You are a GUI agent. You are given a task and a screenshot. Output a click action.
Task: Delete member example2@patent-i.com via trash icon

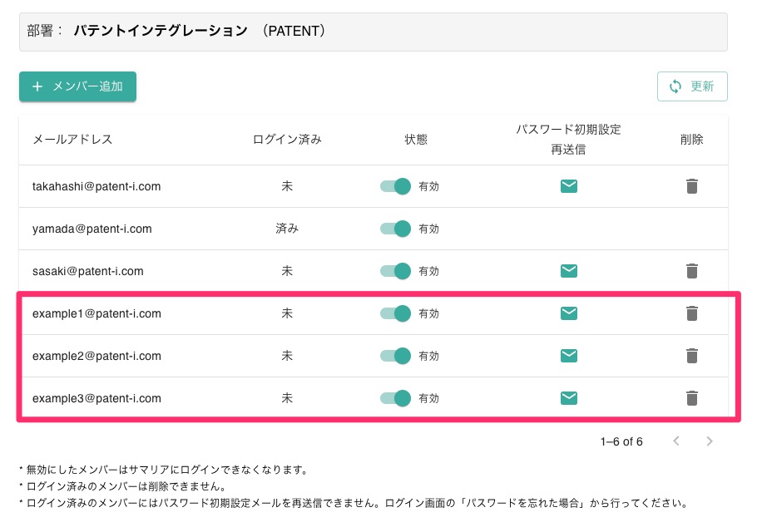(692, 356)
